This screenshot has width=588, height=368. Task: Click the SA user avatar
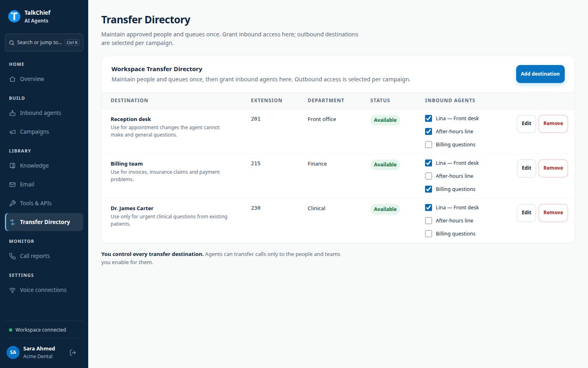[13, 352]
